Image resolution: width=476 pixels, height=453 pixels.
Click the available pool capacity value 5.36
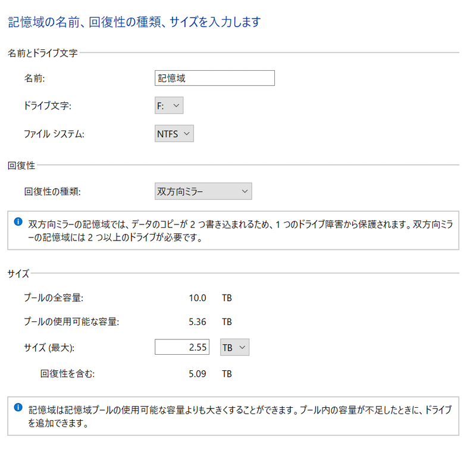(198, 321)
